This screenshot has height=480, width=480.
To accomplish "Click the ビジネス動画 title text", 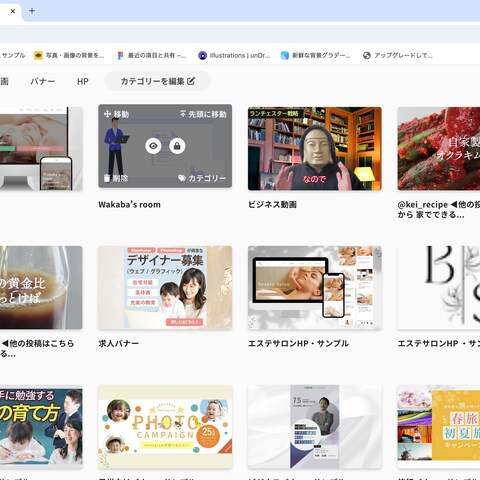I will click(272, 204).
